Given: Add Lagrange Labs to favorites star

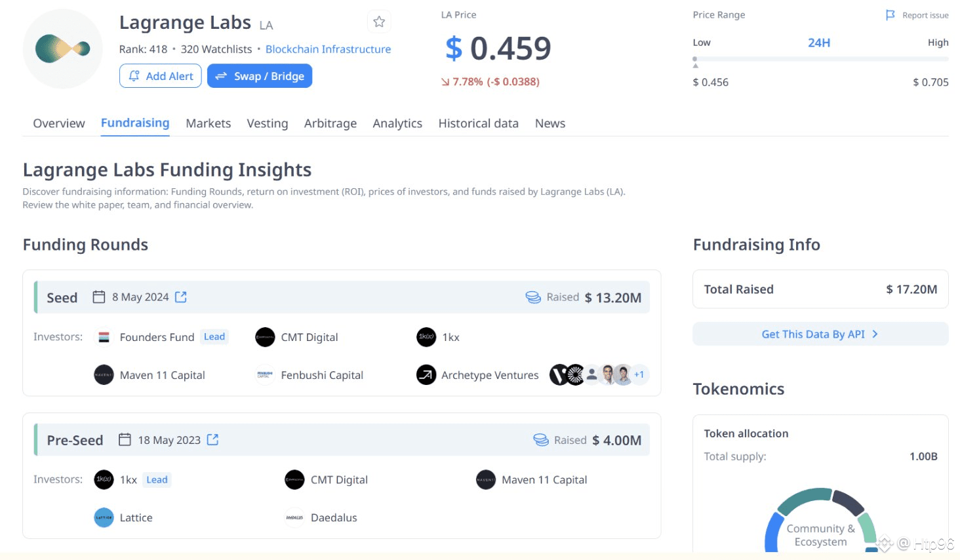Looking at the screenshot, I should coord(379,22).
